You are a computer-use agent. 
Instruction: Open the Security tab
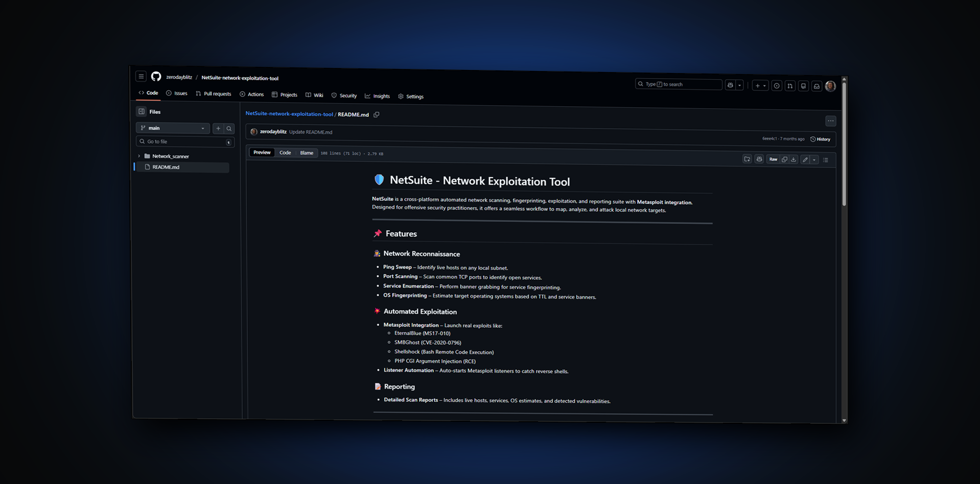tap(344, 95)
